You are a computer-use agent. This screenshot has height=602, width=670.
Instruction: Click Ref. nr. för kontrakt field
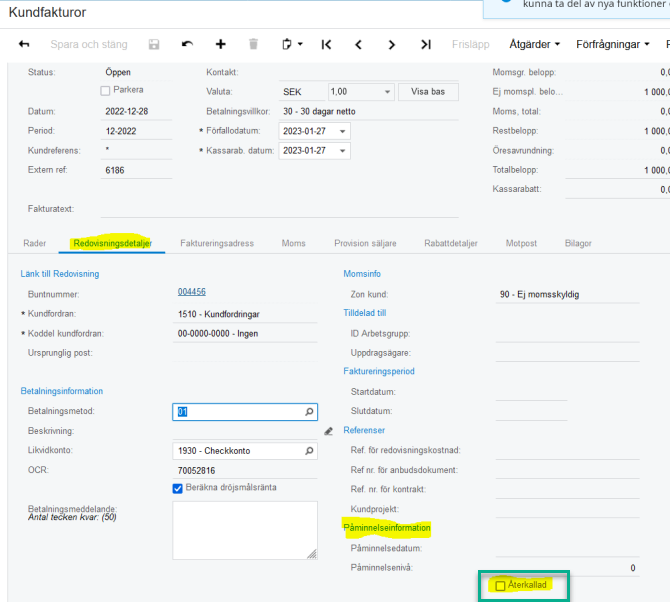click(567, 490)
